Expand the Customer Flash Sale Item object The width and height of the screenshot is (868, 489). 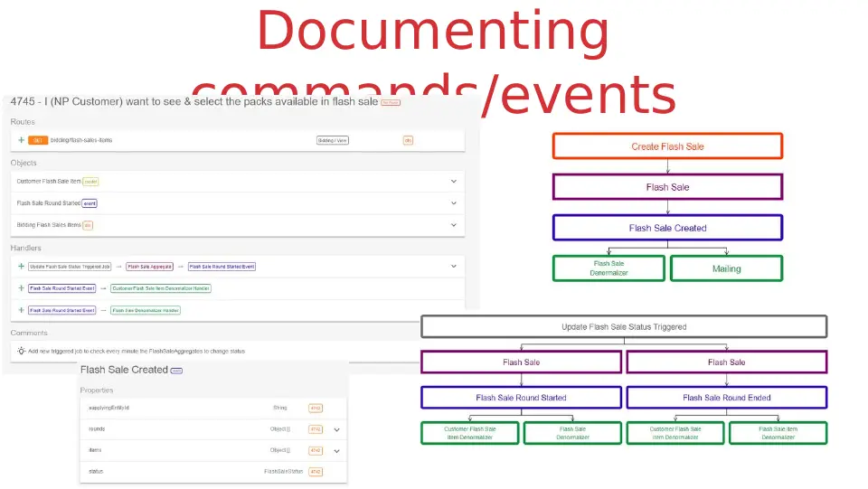pos(453,181)
